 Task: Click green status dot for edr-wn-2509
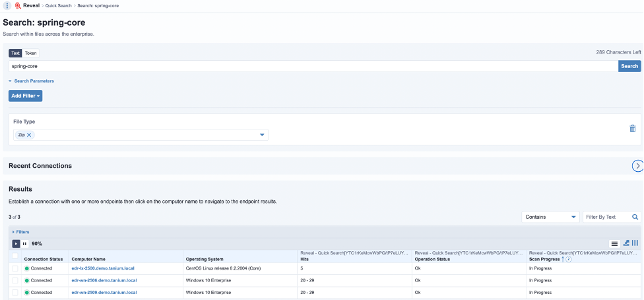click(x=27, y=293)
